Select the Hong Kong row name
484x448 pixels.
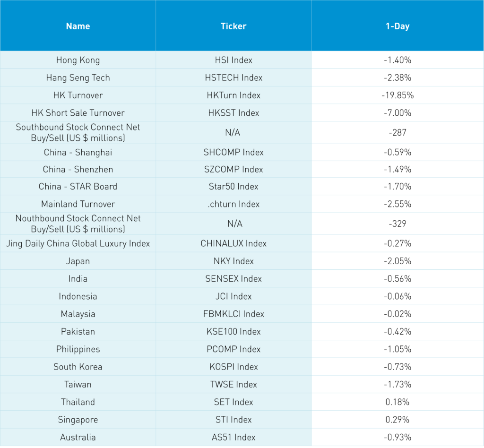(x=78, y=60)
